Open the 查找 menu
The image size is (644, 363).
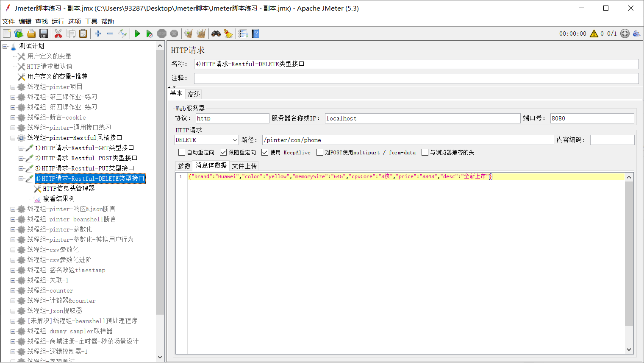coord(42,21)
